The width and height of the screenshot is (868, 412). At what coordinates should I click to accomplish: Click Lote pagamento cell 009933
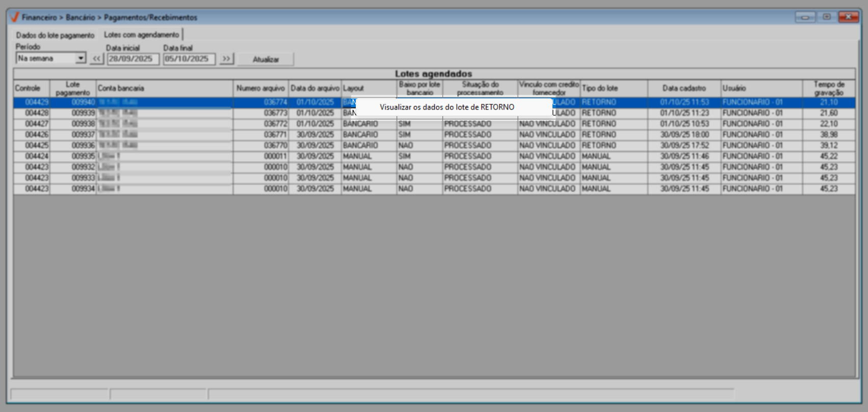pyautogui.click(x=73, y=178)
